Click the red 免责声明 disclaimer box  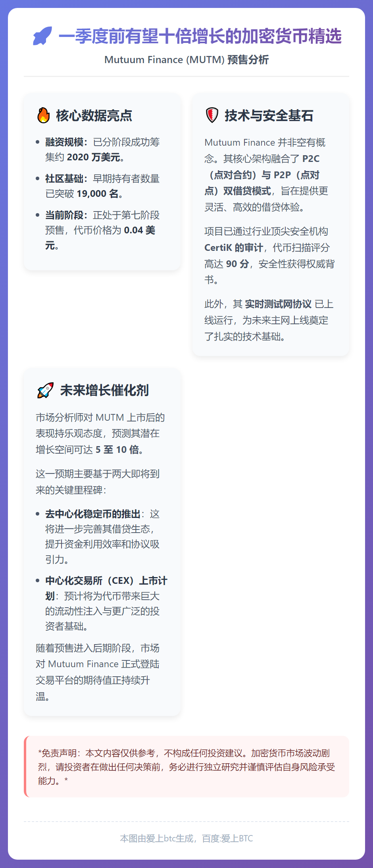(x=186, y=766)
